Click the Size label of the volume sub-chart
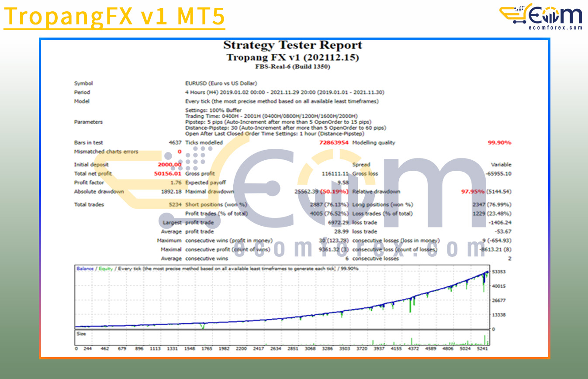This screenshot has height=379, width=588. (81, 334)
